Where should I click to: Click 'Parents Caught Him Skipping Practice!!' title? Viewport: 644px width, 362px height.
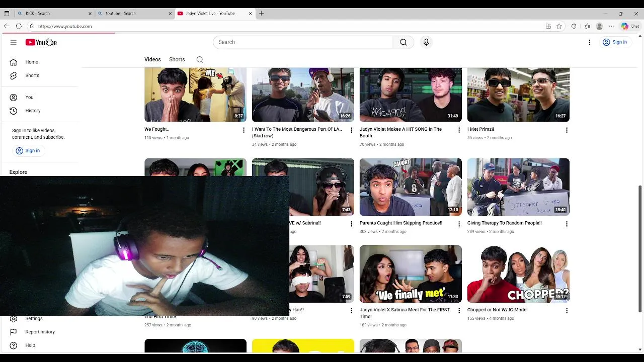pos(401,223)
